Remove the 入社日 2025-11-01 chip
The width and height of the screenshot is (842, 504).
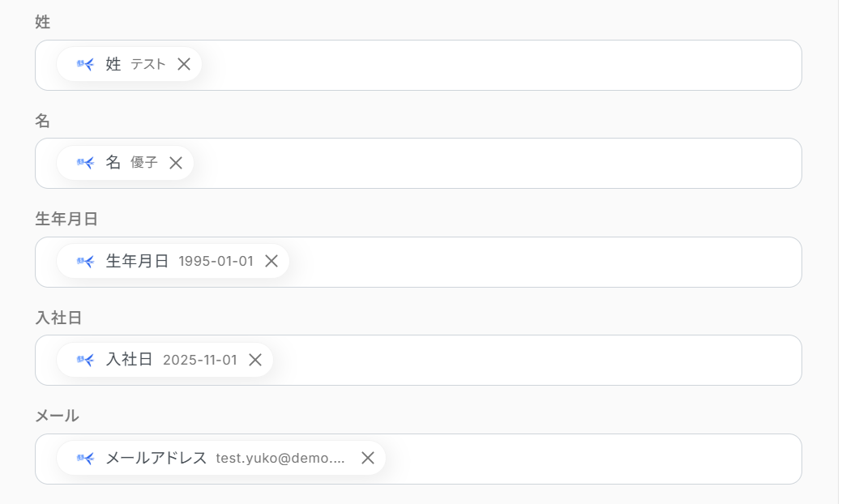tap(255, 360)
